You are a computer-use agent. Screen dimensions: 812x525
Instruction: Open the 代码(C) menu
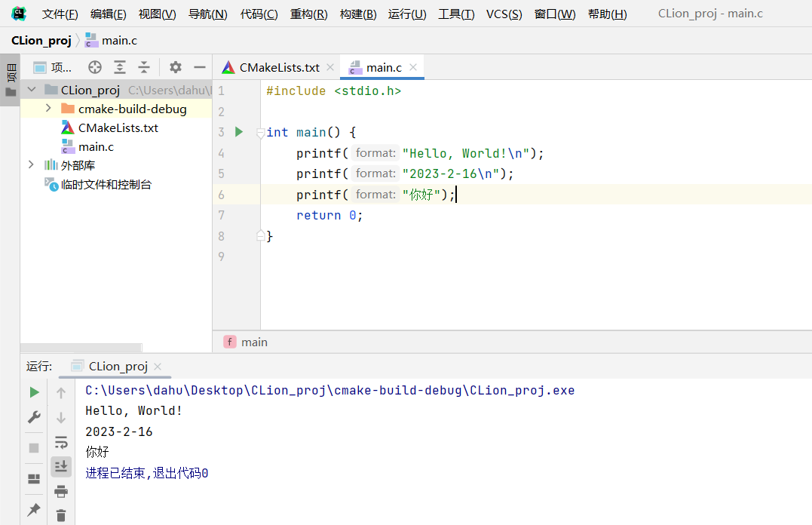pyautogui.click(x=259, y=14)
